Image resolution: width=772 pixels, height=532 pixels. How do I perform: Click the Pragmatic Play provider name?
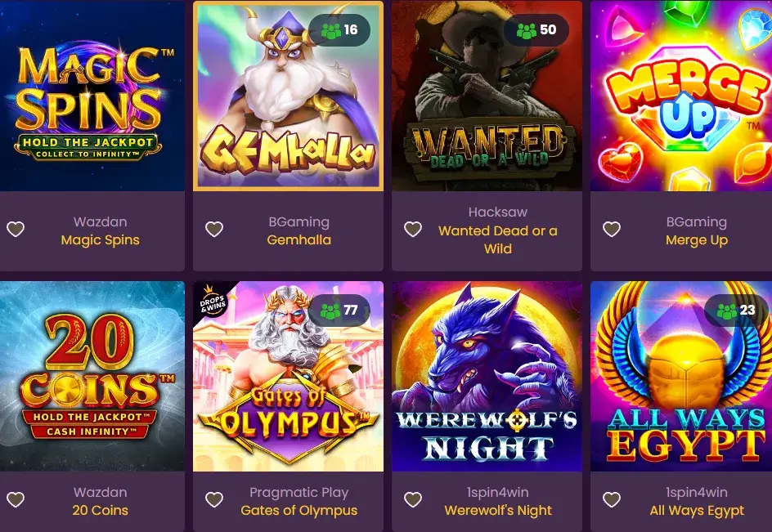298,492
